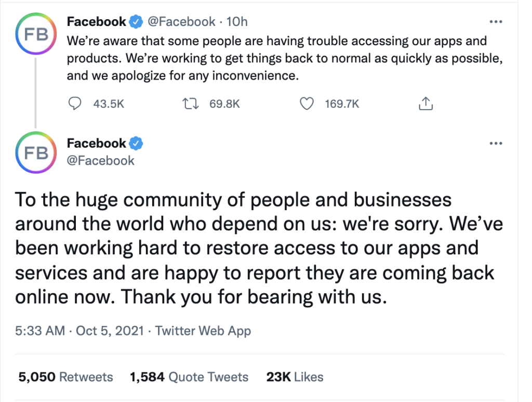Image resolution: width=532 pixels, height=402 pixels.
Task: View the 5,050 Retweets list
Action: point(65,377)
